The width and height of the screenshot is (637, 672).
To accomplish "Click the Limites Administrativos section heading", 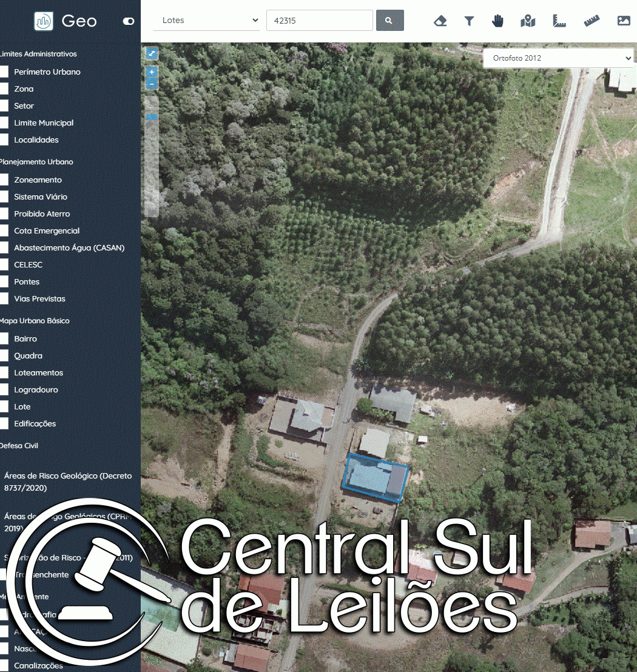I will 38,54.
